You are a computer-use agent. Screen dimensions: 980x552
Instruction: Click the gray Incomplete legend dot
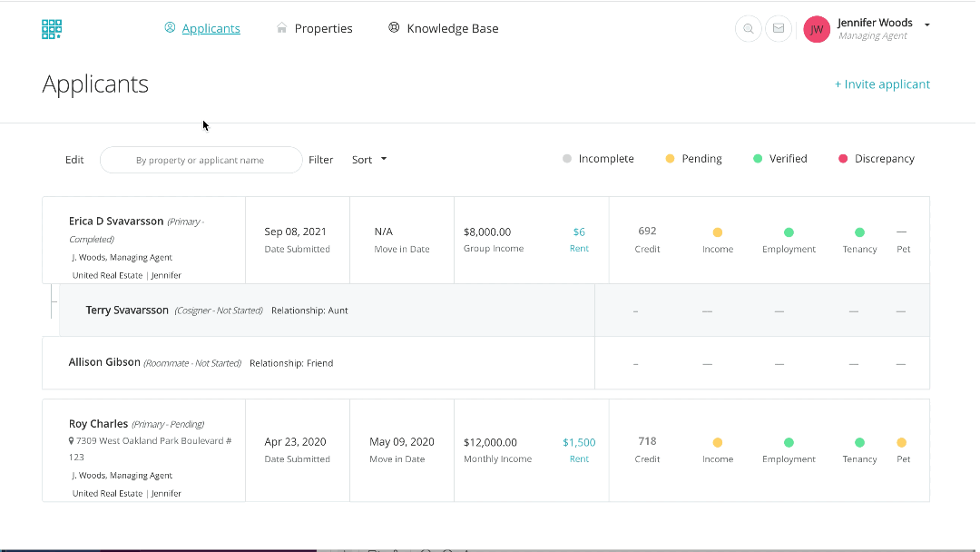click(x=567, y=159)
